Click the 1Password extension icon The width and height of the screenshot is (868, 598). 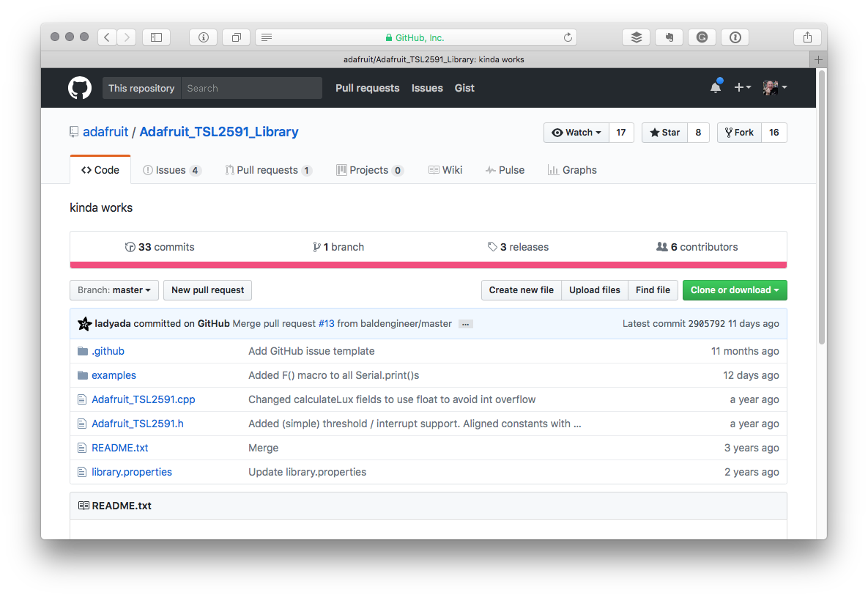pos(735,37)
